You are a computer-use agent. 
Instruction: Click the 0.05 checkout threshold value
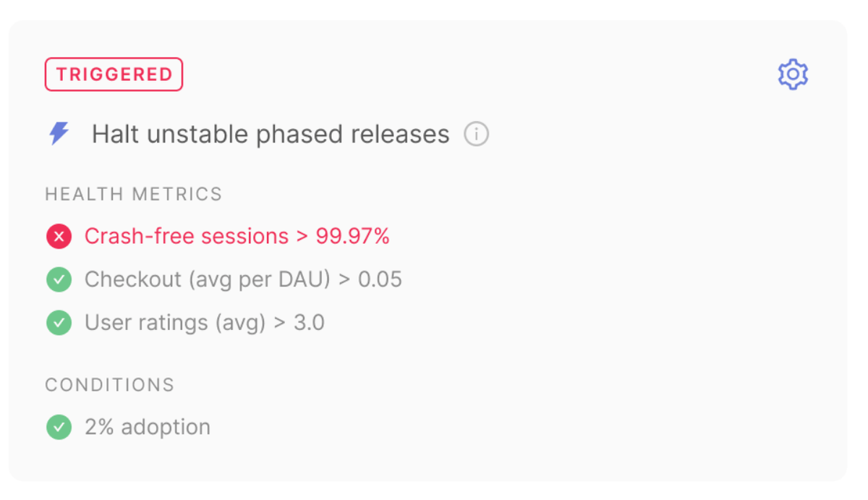click(x=380, y=280)
